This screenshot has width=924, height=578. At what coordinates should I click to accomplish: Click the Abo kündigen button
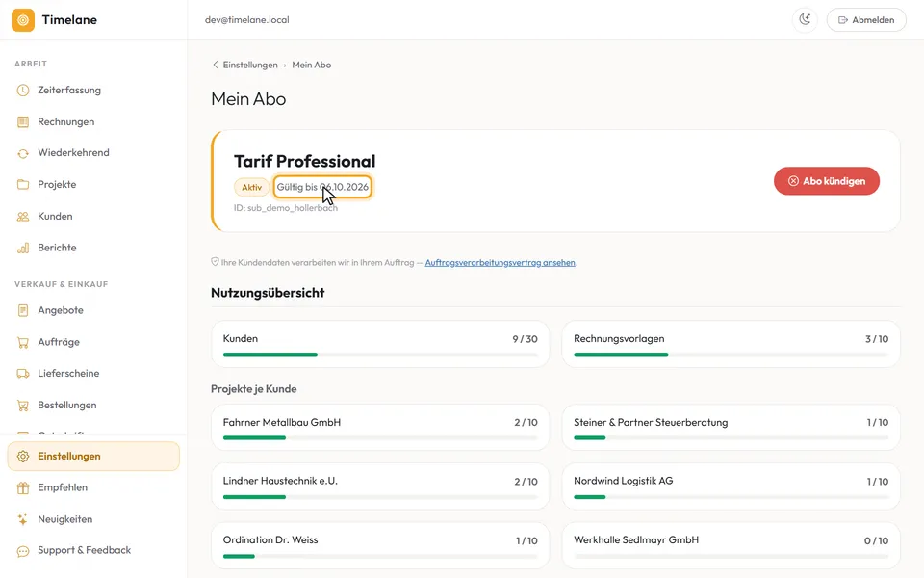[x=826, y=181]
